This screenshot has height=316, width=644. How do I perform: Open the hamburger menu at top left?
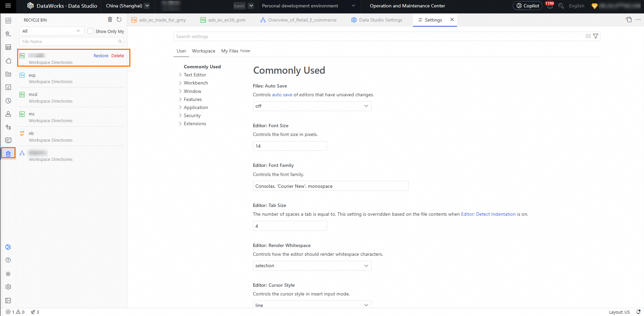(x=8, y=6)
